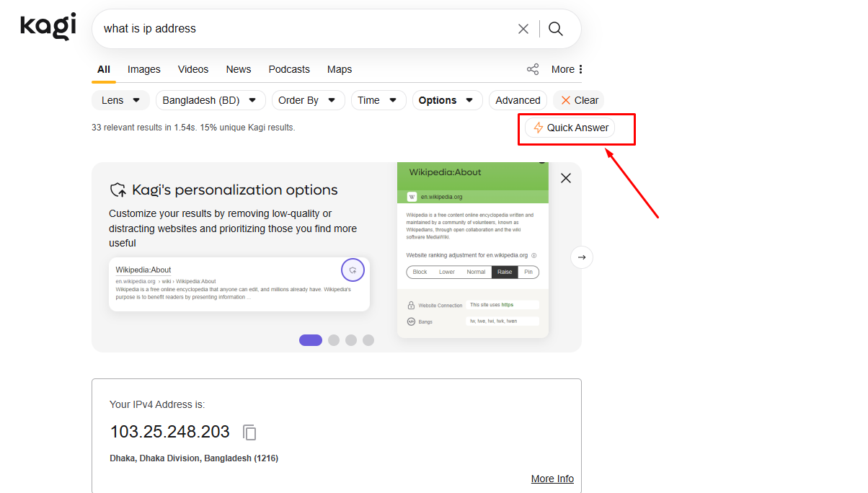868x493 pixels.
Task: Click the IP address 103.25.248.203
Action: 169,432
